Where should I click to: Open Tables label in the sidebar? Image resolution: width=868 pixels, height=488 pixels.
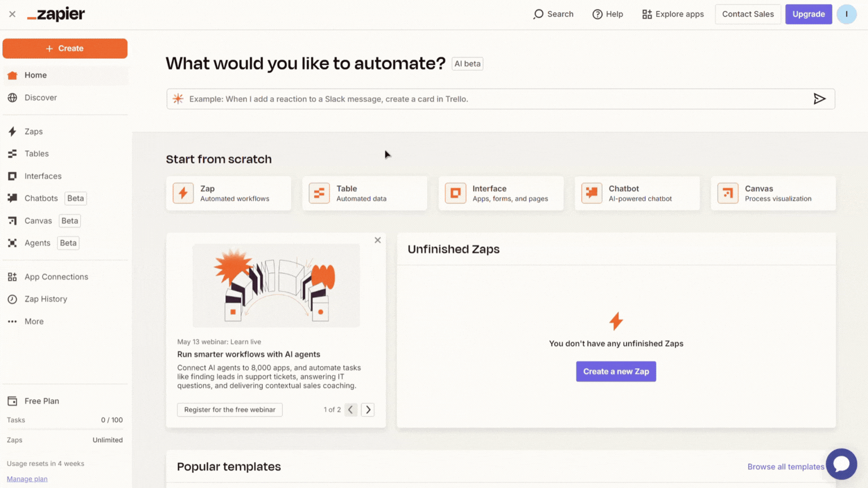tap(37, 154)
